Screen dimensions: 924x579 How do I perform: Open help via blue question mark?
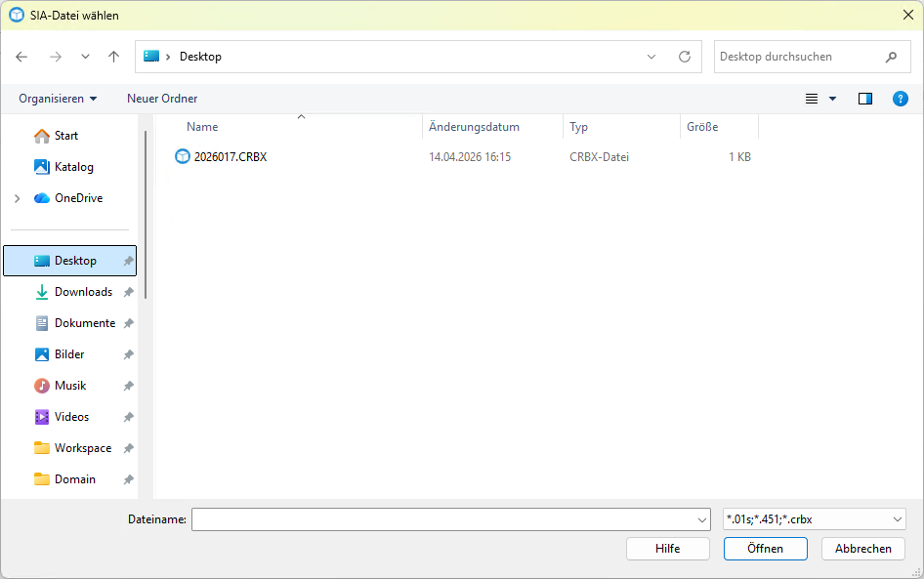pyautogui.click(x=901, y=99)
